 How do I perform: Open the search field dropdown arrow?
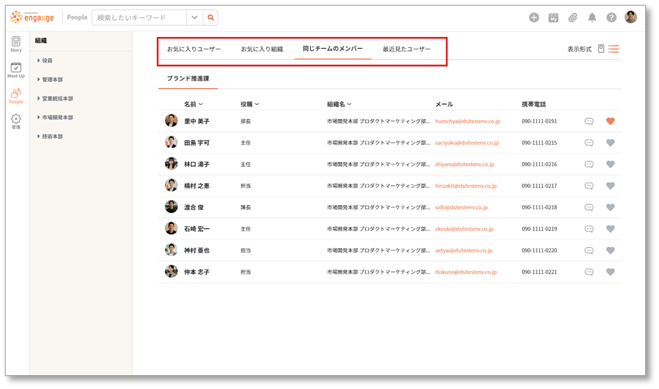194,18
